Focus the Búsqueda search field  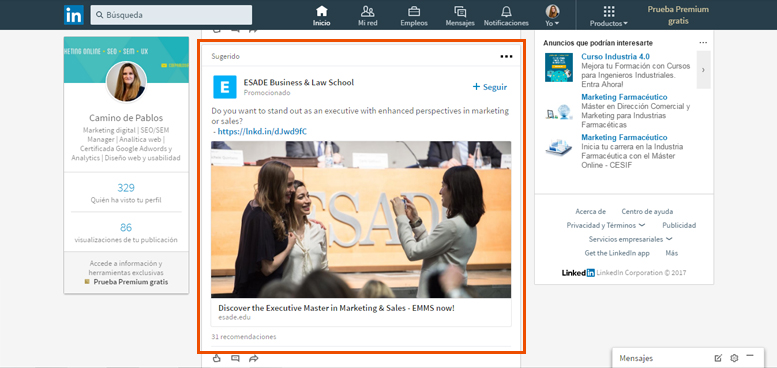pyautogui.click(x=171, y=15)
